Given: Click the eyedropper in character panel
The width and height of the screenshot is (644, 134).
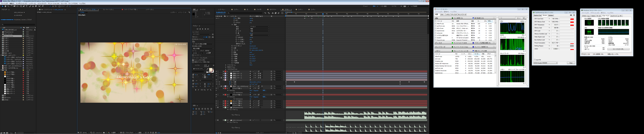Looking at the screenshot, I should 207,69.
